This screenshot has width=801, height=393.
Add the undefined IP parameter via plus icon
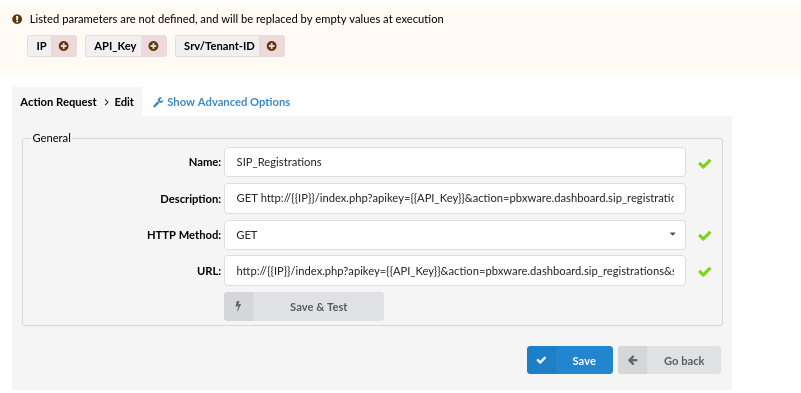click(x=63, y=46)
